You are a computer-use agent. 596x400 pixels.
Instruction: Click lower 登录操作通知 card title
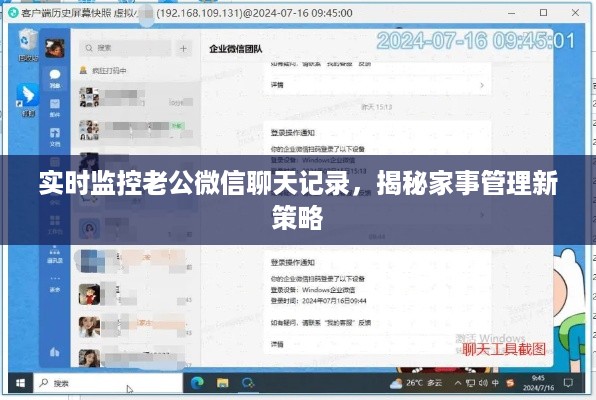tap(293, 262)
